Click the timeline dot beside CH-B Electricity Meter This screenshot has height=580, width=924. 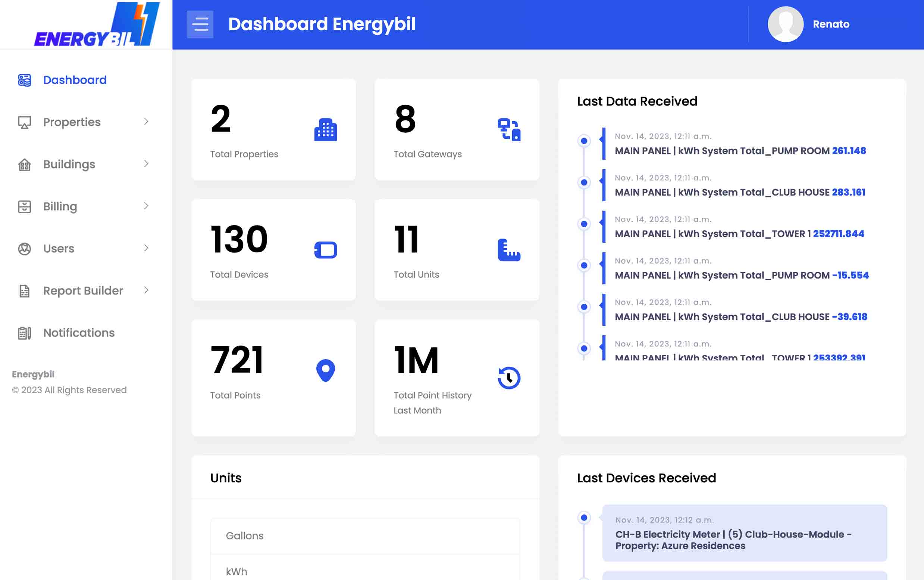coord(584,518)
